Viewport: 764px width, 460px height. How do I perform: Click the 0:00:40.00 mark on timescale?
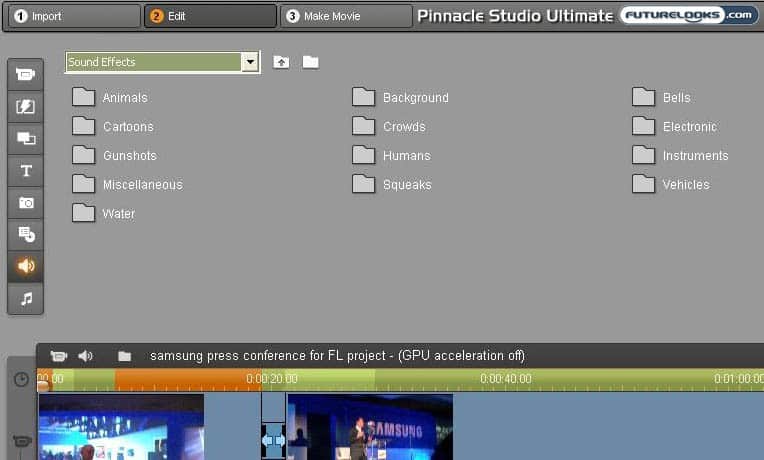[505, 380]
